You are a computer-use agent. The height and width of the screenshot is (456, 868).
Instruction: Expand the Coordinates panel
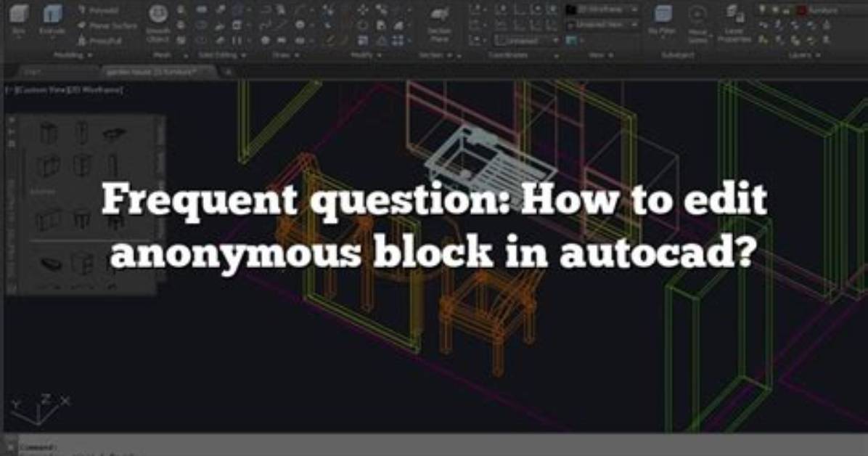pos(523,56)
